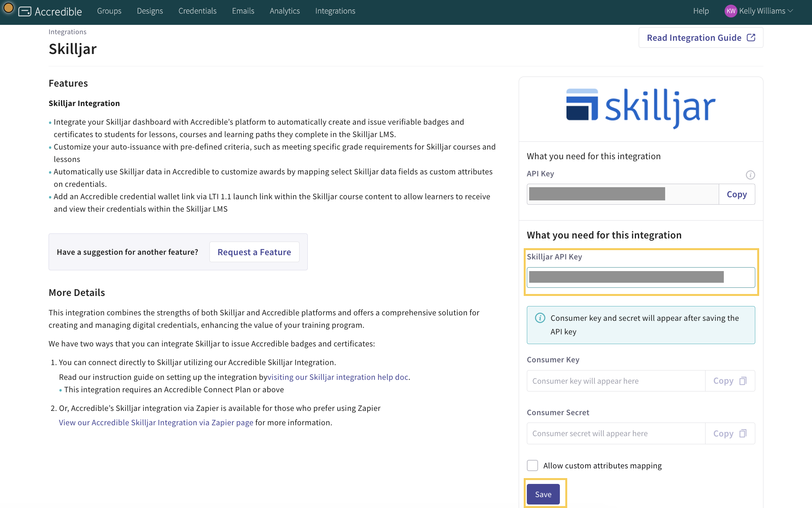Save the Skilljar integration settings
This screenshot has width=812, height=508.
pos(543,494)
